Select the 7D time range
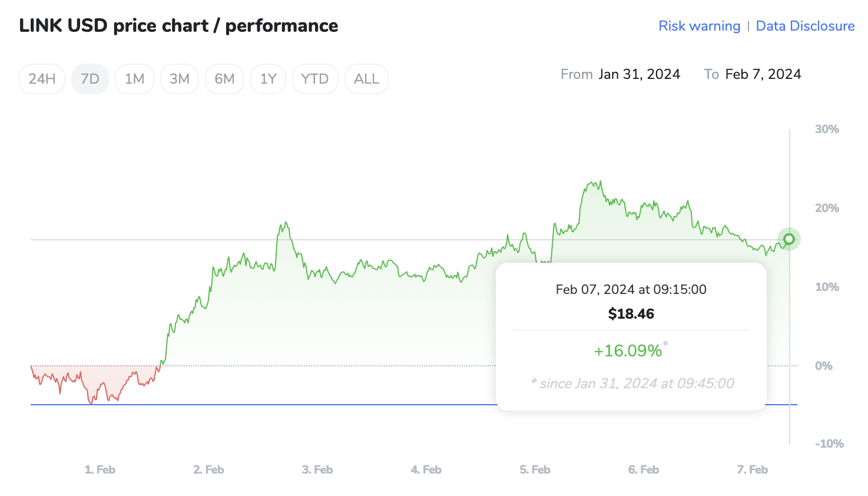This screenshot has height=496, width=868. pos(90,79)
